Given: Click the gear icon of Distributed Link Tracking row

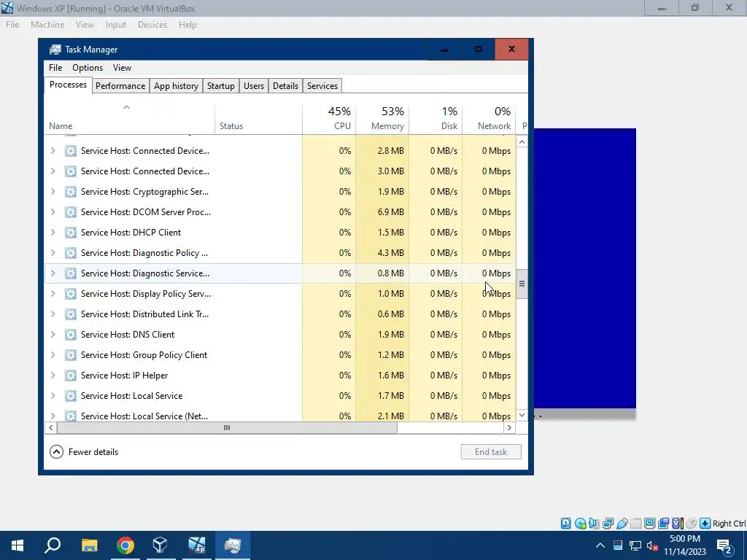Looking at the screenshot, I should pos(71,314).
